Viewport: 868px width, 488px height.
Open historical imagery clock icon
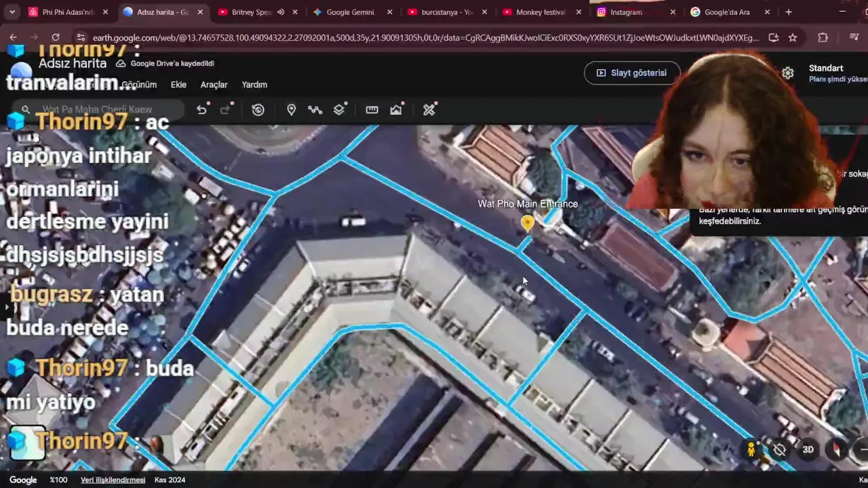pos(258,110)
